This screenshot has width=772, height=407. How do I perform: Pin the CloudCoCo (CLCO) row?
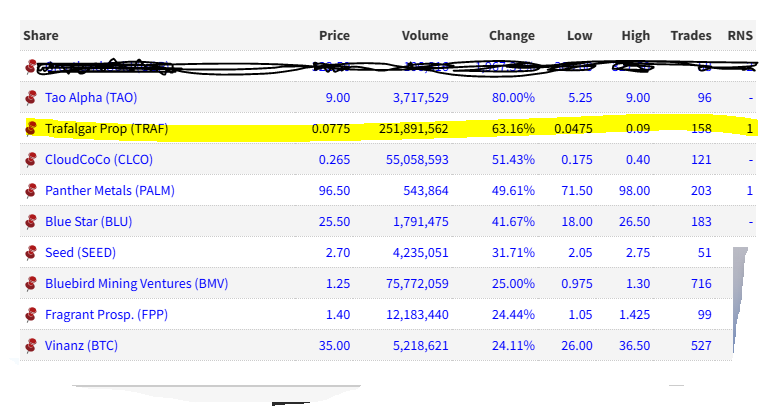(31, 159)
